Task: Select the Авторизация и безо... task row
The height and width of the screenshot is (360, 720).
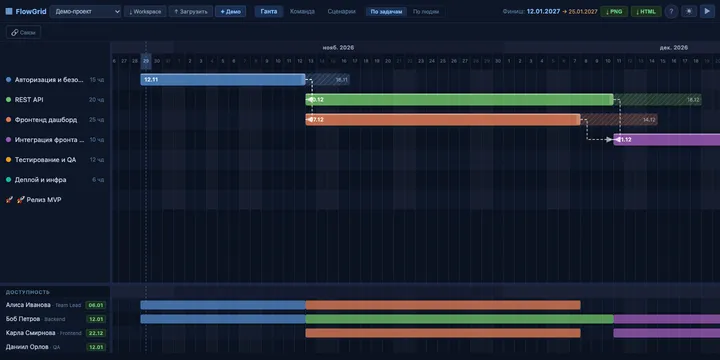Action: [55, 79]
